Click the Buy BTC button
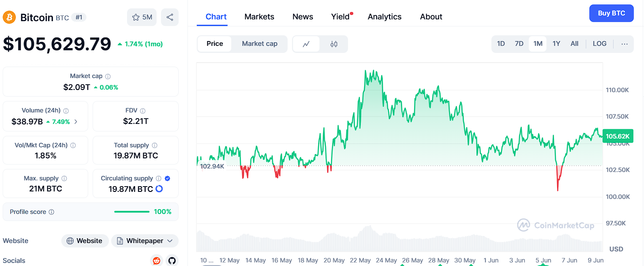Image resolution: width=644 pixels, height=266 pixels. (x=611, y=13)
